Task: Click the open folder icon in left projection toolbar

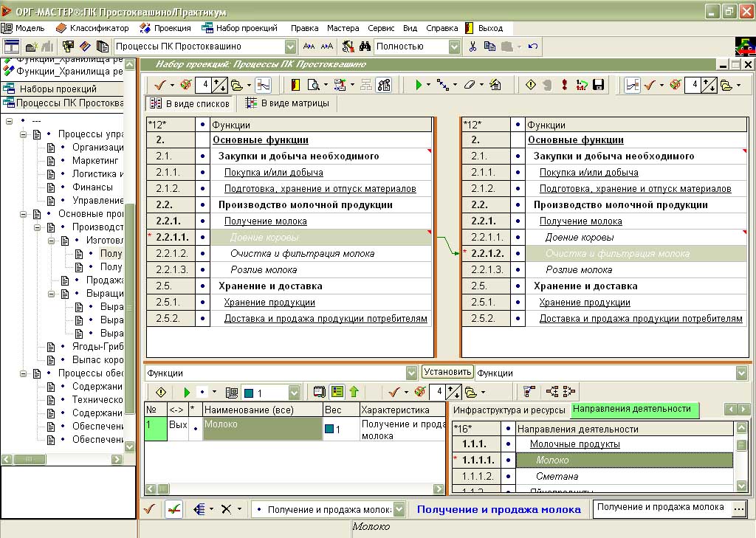Action: 237,86
